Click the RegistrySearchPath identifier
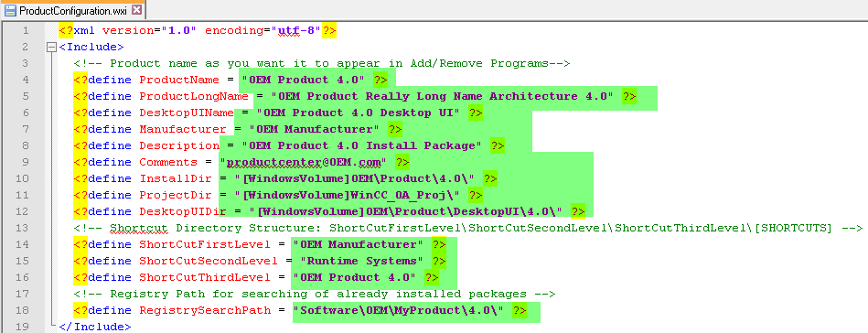Viewport: 868px width, 333px height. tap(205, 310)
